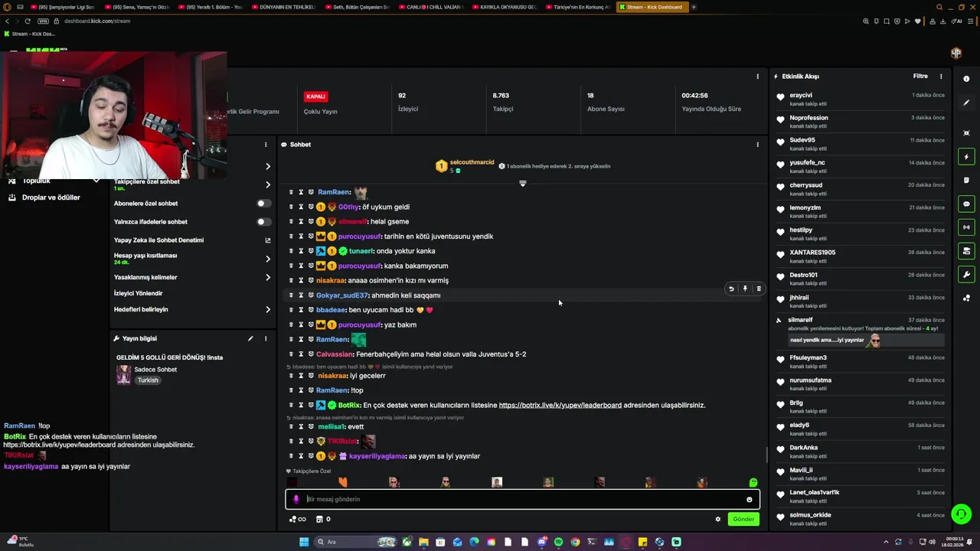Expand Hedefleri belirleyin section
The image size is (980, 551).
268,309
